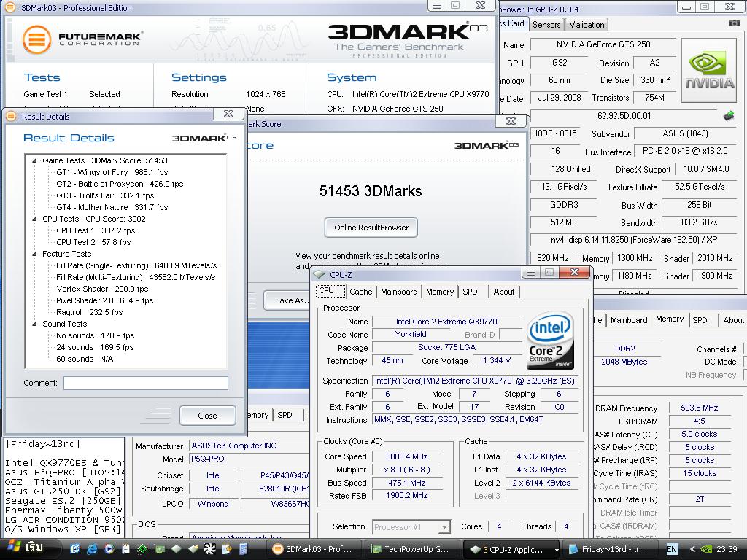
Task: Click the Rated FSB 1900.2 MHz value
Action: (x=406, y=496)
